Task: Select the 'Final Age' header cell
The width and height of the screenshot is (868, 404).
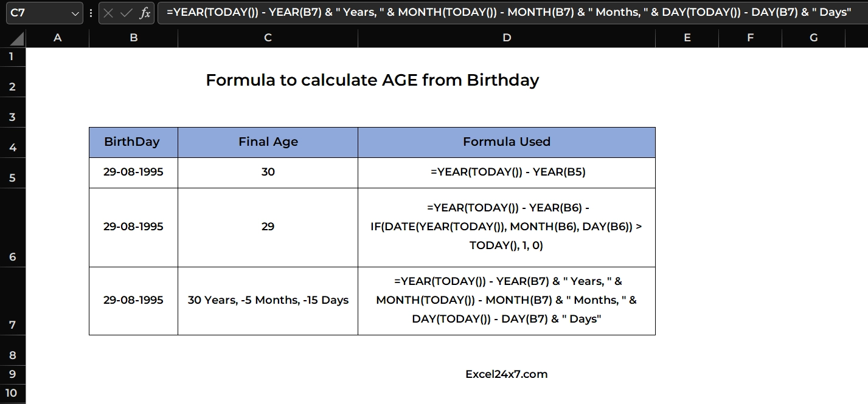Action: point(268,142)
